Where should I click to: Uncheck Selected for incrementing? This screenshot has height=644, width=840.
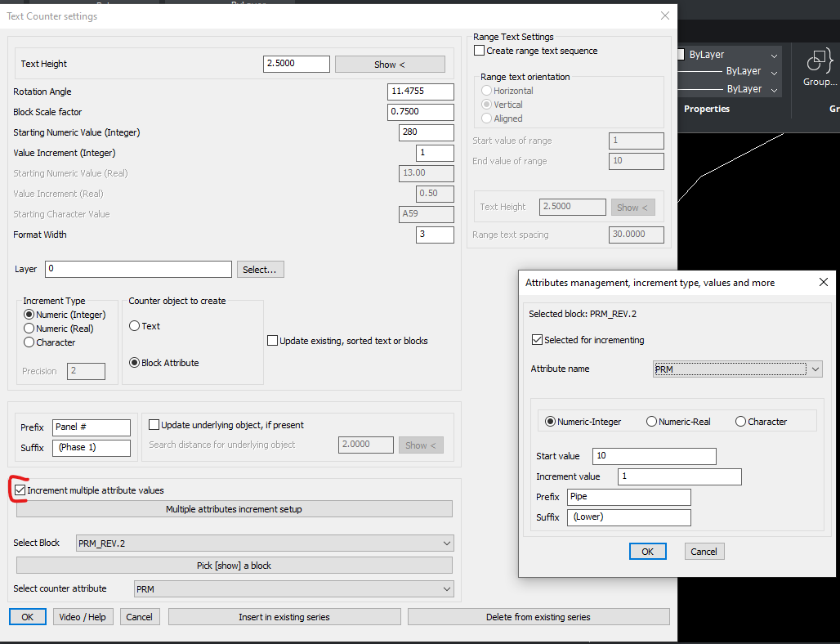(538, 341)
